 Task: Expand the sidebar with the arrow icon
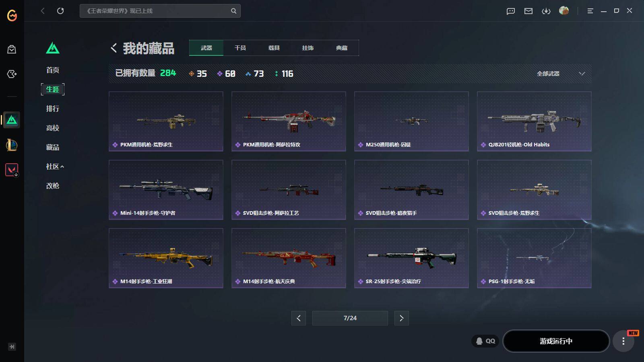[12, 347]
